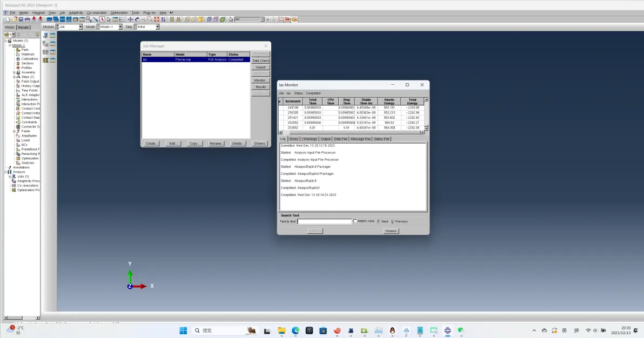644x338 pixels.
Task: Click the Text to find input field
Action: 325,221
